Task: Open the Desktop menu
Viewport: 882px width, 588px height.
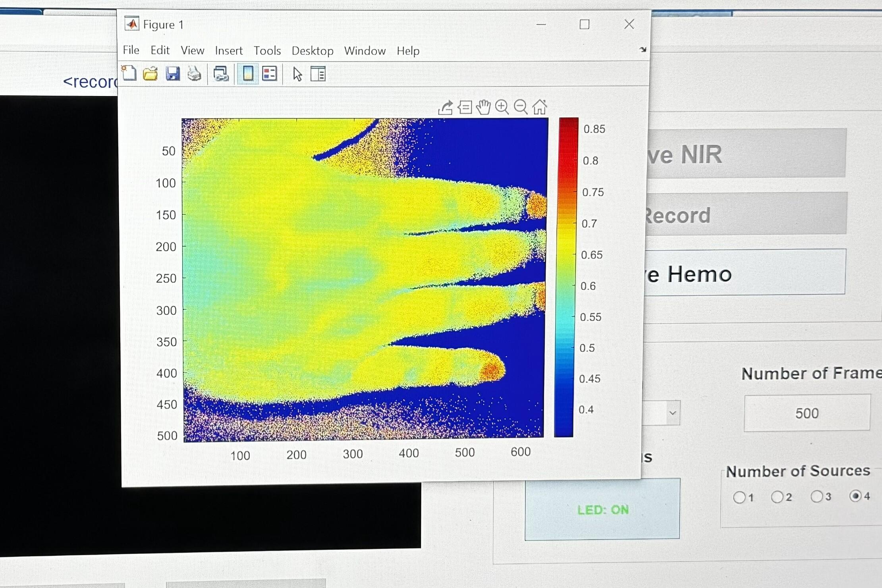Action: [x=313, y=51]
